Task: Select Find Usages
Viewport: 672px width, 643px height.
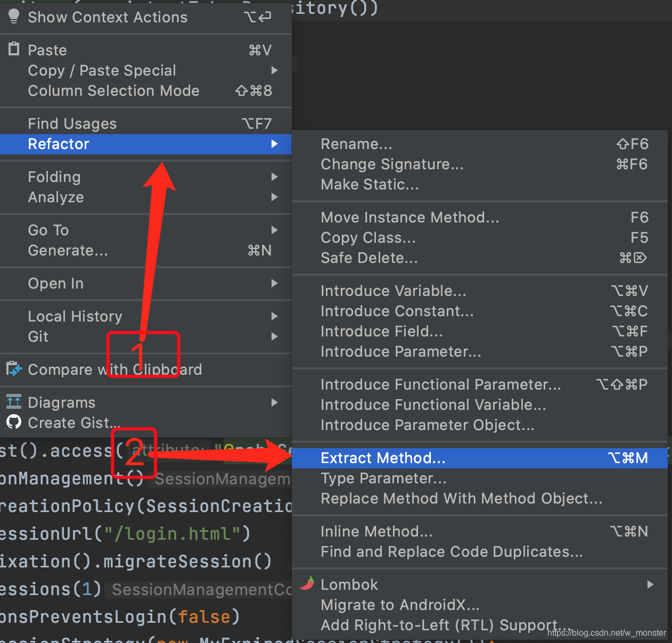Action: pyautogui.click(x=146, y=123)
